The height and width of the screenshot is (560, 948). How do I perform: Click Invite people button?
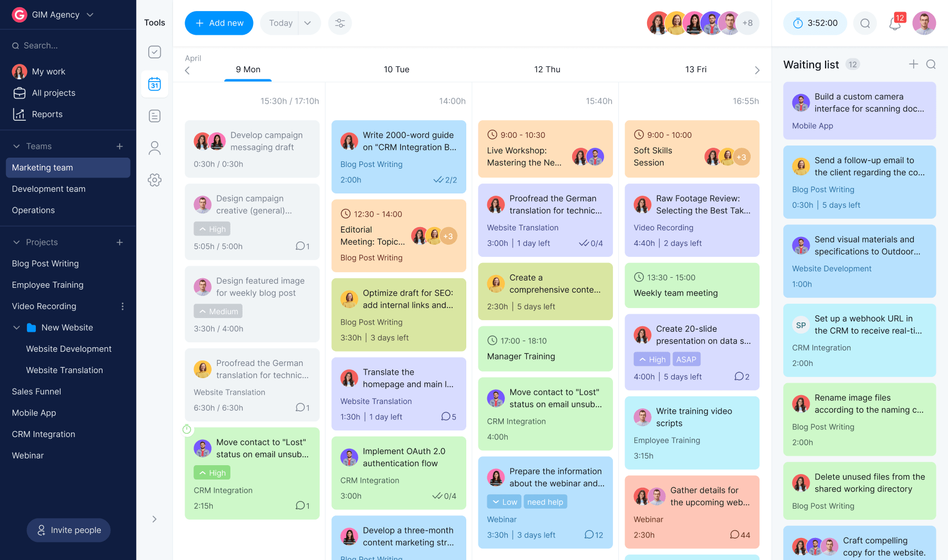68,530
